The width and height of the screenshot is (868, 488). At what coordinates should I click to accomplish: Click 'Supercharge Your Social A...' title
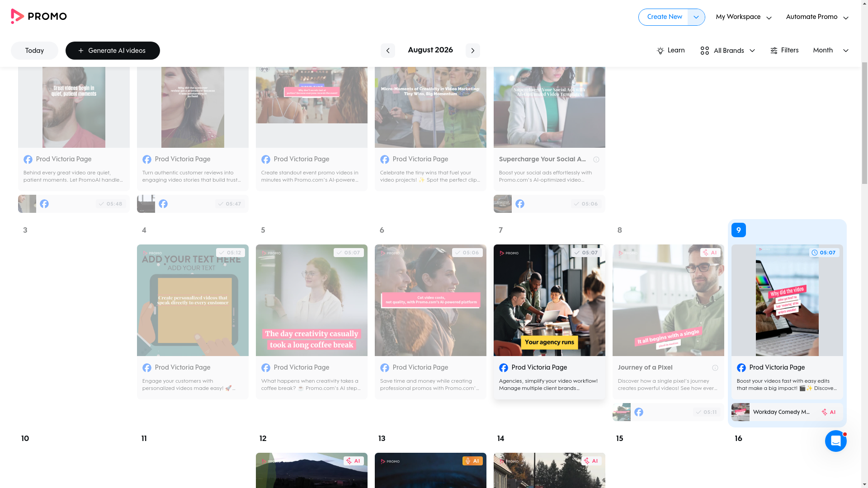click(x=542, y=160)
